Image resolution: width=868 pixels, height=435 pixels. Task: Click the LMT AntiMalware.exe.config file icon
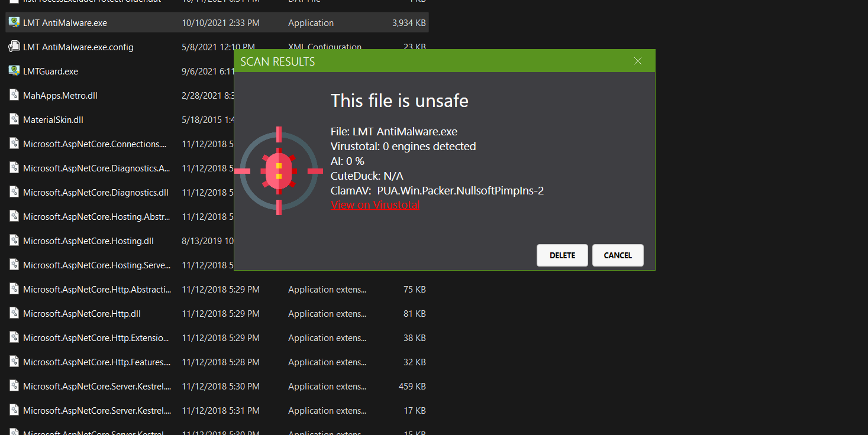(x=14, y=47)
